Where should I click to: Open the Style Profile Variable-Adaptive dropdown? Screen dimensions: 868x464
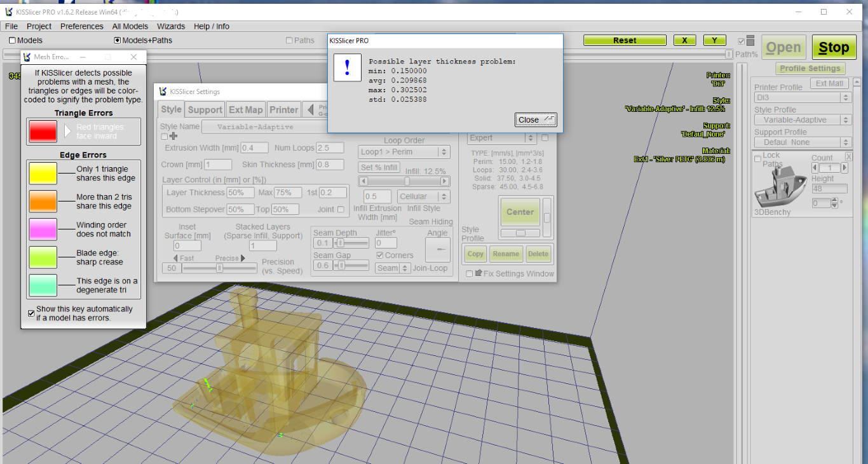pos(803,120)
